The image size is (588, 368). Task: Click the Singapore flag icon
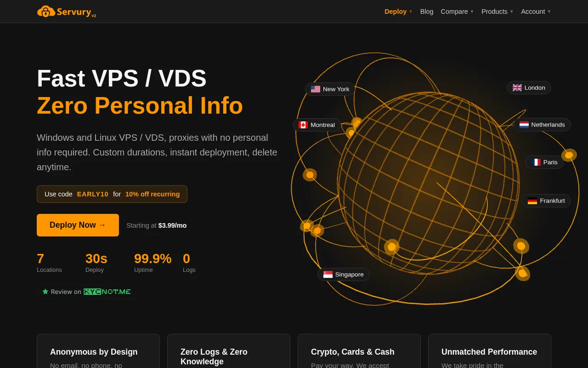[x=328, y=275]
